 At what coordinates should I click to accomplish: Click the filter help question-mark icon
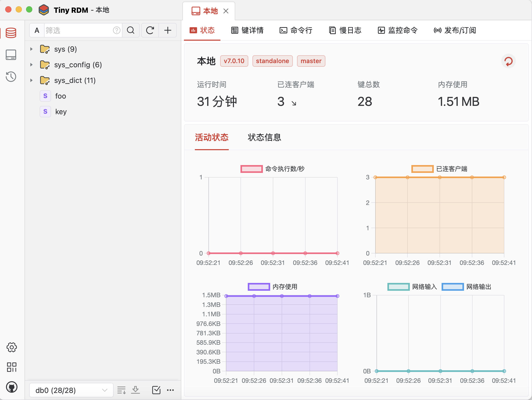[x=116, y=31]
